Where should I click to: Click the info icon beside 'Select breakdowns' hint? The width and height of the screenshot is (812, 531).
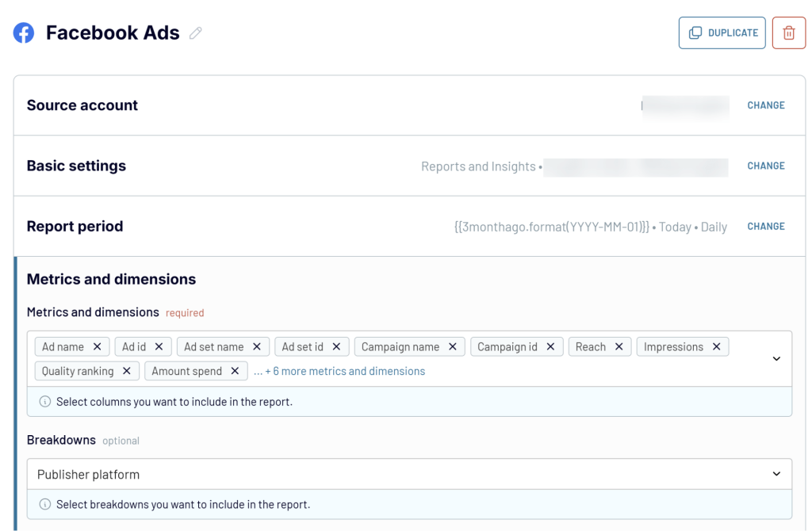point(45,504)
